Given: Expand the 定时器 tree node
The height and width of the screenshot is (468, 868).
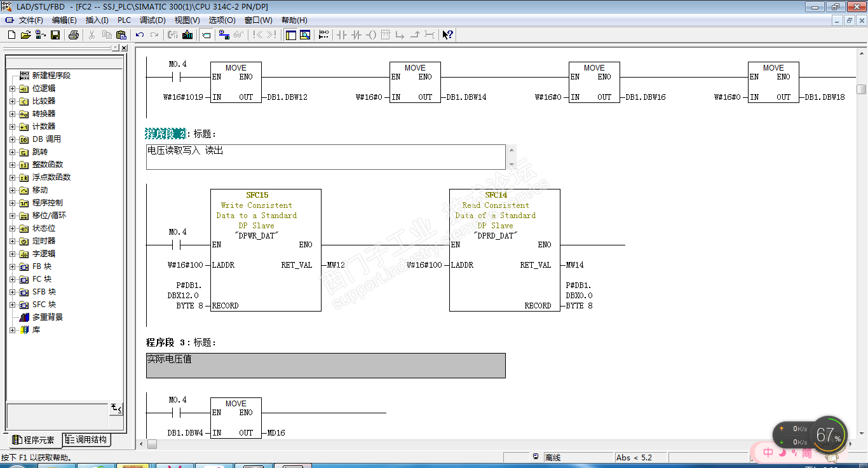Looking at the screenshot, I should click(x=12, y=241).
